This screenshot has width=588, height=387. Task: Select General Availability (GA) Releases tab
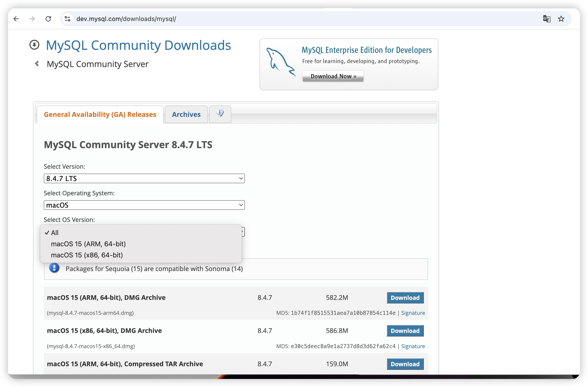(100, 114)
